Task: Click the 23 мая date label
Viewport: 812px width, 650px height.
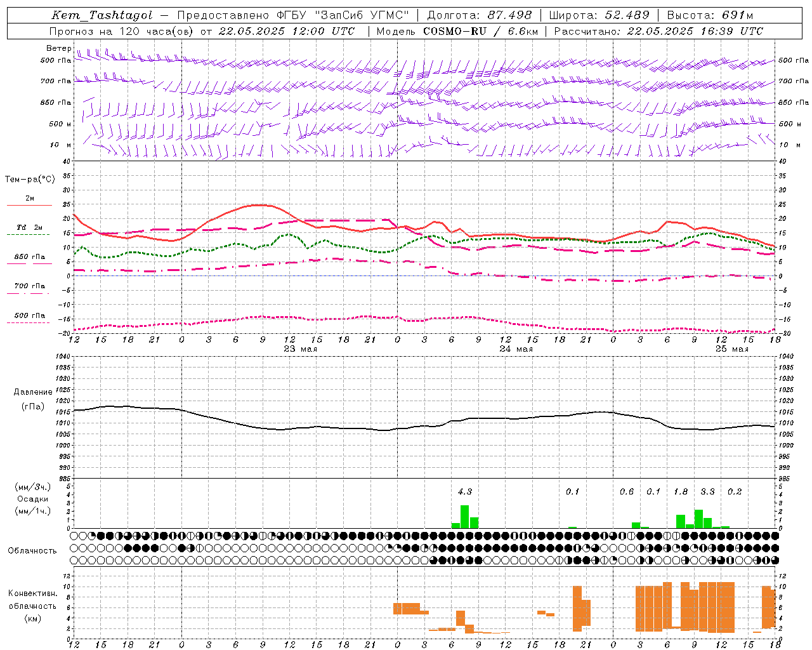Action: click(301, 349)
